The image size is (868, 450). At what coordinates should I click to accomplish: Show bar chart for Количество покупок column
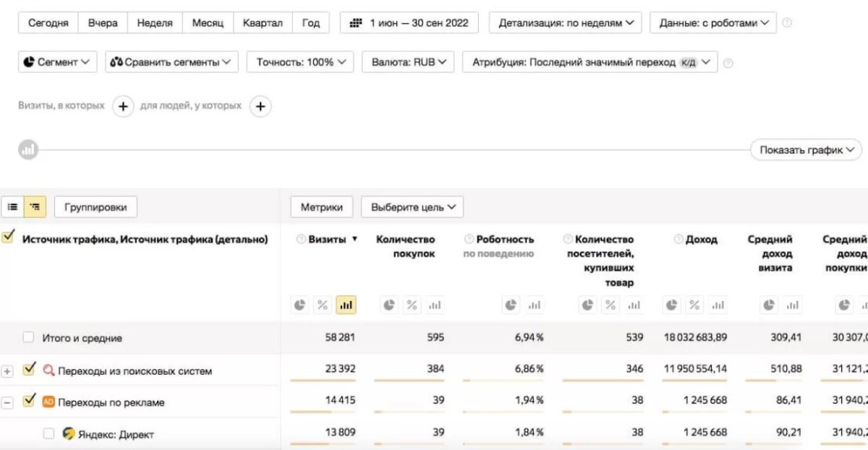click(x=434, y=305)
